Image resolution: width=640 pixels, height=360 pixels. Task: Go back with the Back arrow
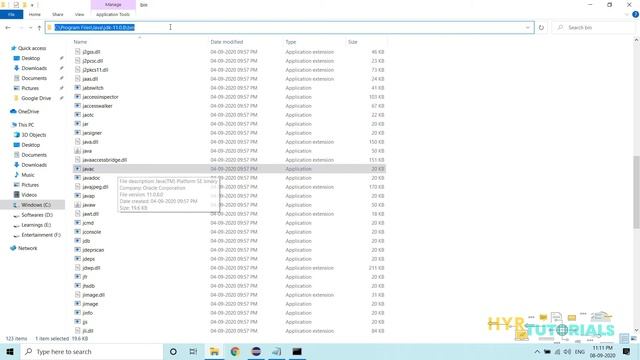[x=8, y=27]
